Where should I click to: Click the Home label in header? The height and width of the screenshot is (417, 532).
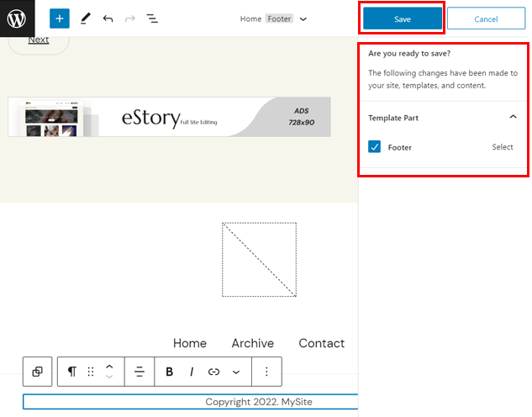250,18
